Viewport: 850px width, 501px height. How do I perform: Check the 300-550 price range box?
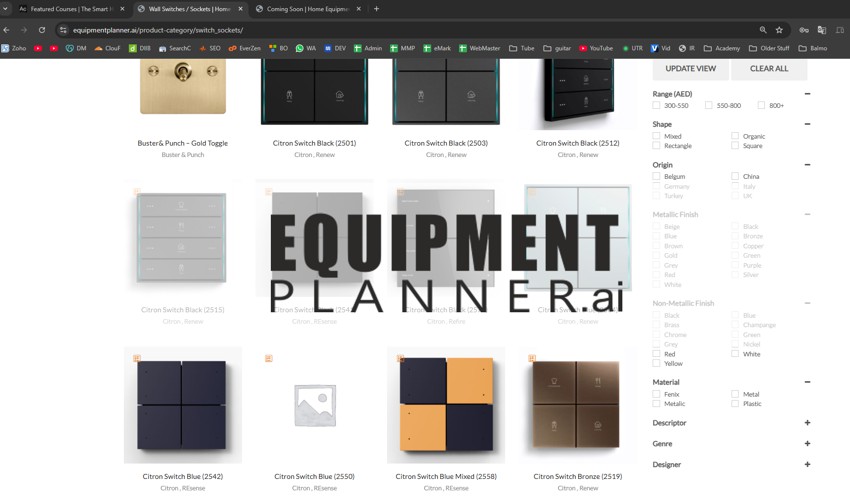pyautogui.click(x=657, y=105)
